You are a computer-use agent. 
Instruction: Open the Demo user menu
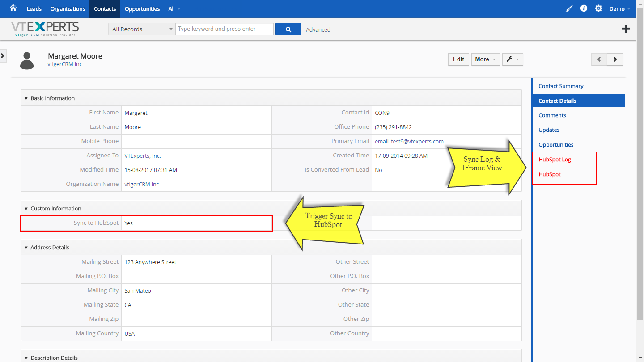point(620,9)
